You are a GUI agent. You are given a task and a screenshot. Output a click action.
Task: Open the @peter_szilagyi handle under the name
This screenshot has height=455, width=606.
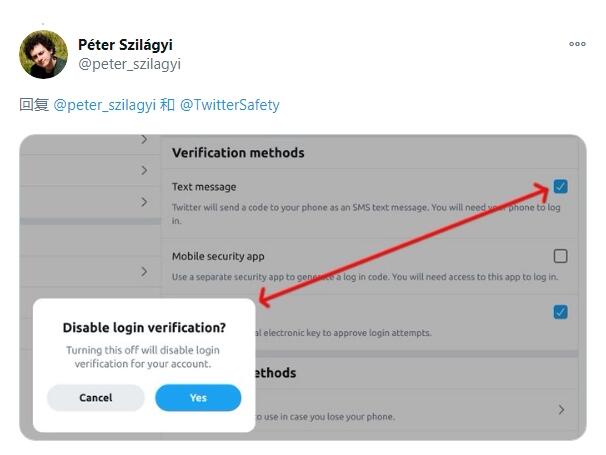pyautogui.click(x=129, y=64)
